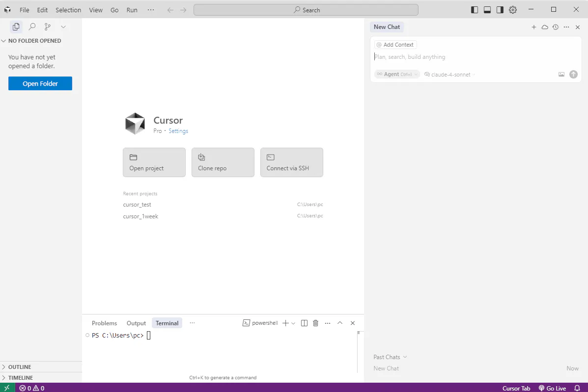The height and width of the screenshot is (392, 588).
Task: Open the Settings link under Cursor
Action: pos(178,131)
